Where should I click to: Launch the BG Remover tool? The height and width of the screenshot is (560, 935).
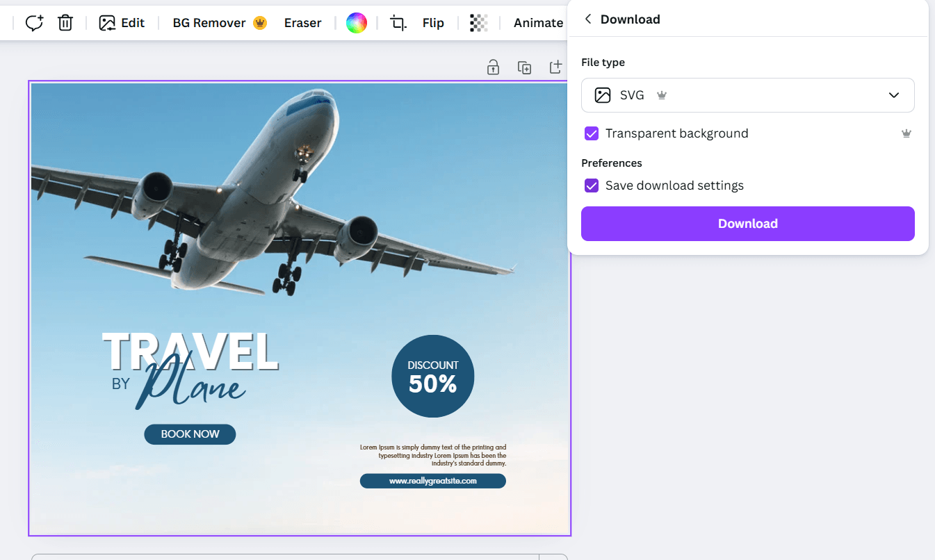coord(220,23)
